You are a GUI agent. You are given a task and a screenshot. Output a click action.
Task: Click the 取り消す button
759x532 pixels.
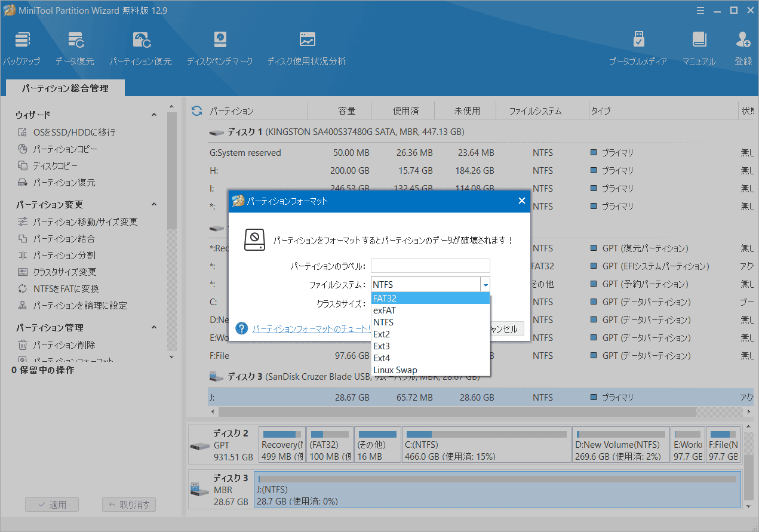(x=129, y=505)
